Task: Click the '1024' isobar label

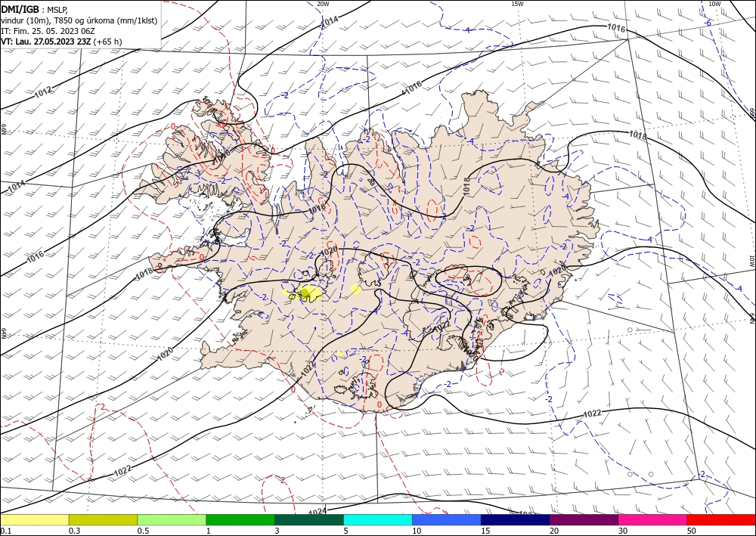Action: pyautogui.click(x=317, y=511)
